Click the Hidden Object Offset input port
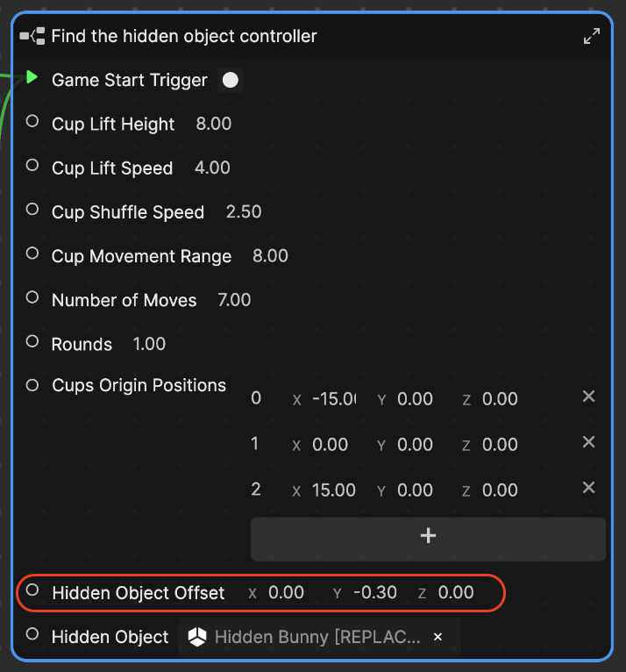The width and height of the screenshot is (626, 672). [32, 590]
